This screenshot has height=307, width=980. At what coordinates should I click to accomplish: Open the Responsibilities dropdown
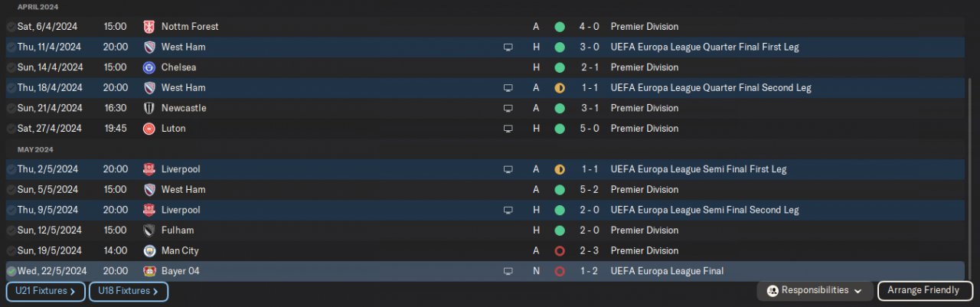(x=815, y=291)
